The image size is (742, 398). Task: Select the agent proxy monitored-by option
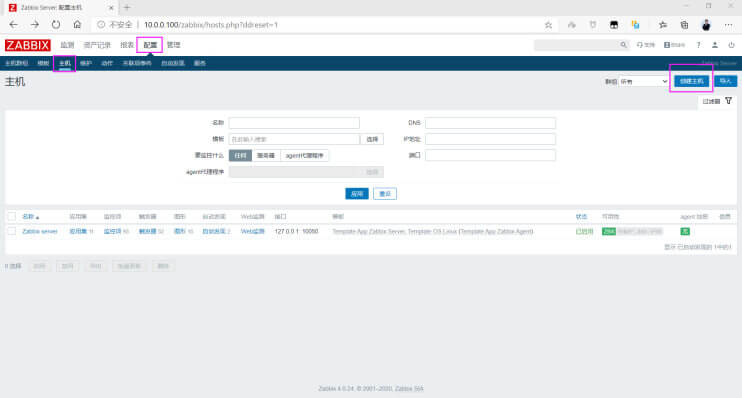[304, 155]
